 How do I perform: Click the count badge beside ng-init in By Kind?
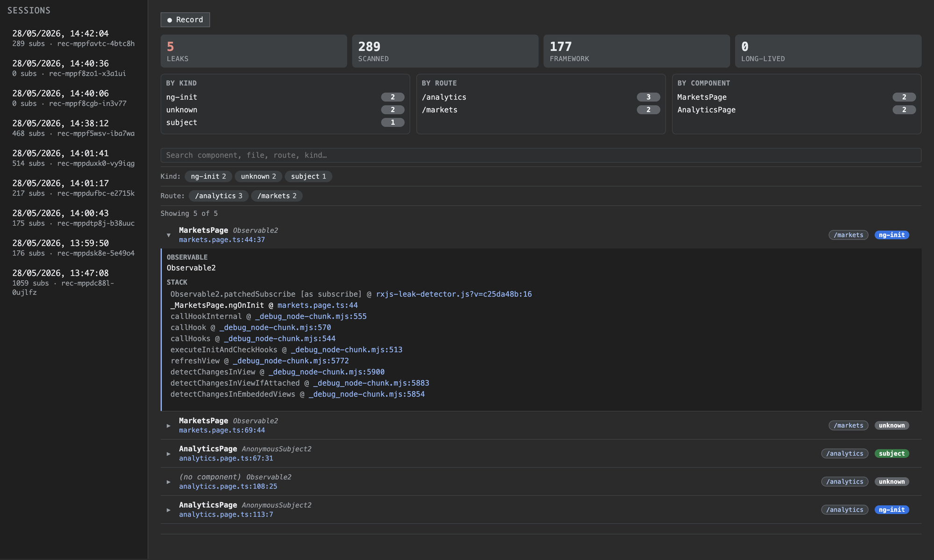tap(392, 97)
